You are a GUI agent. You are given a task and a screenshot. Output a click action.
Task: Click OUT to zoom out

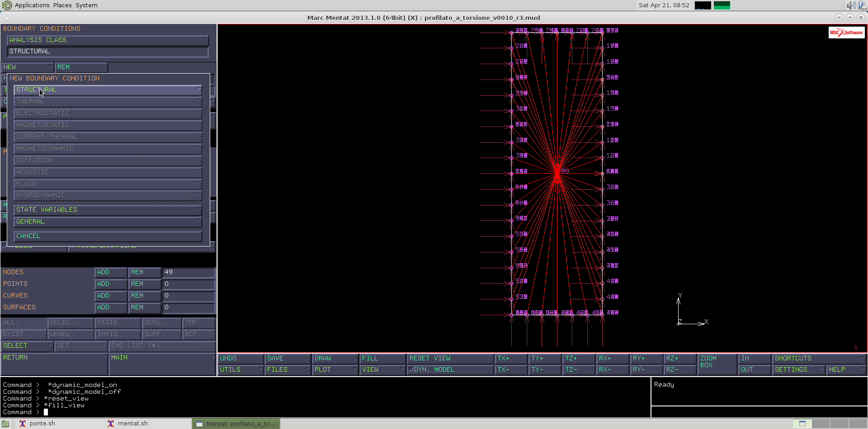(x=755, y=370)
